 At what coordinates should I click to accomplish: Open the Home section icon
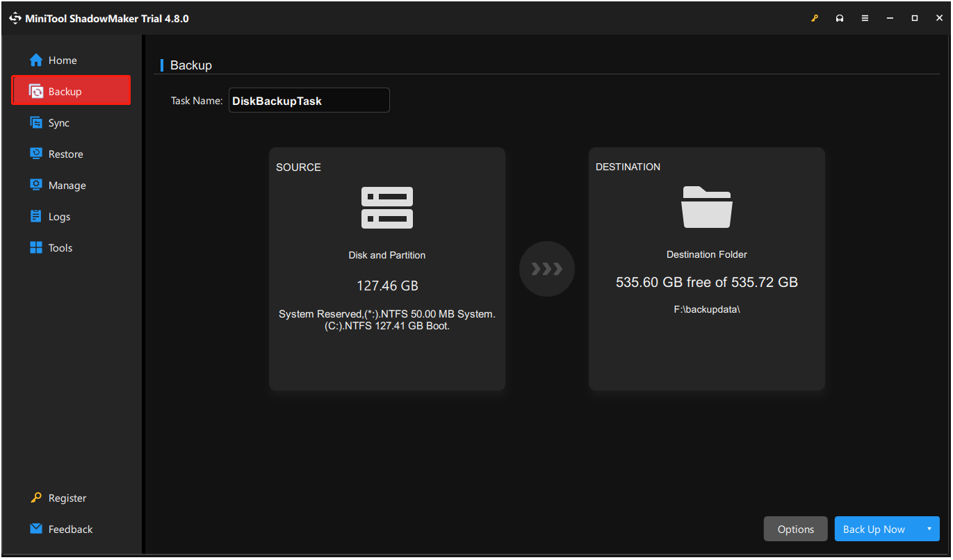coord(35,60)
